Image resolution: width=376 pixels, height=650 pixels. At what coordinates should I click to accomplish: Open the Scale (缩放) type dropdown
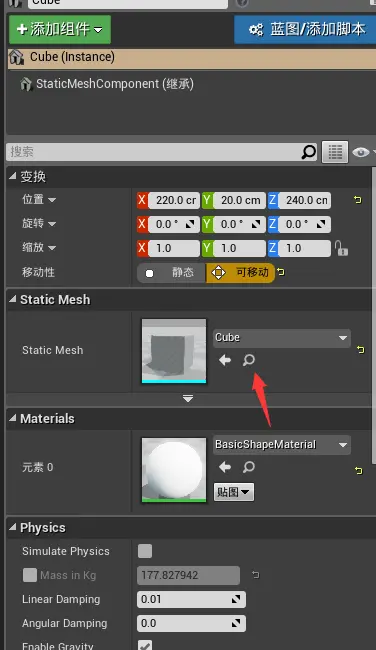[x=52, y=248]
